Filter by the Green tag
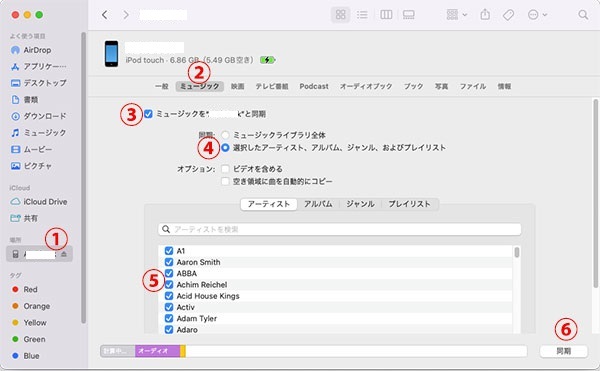The height and width of the screenshot is (371, 600). (29, 339)
